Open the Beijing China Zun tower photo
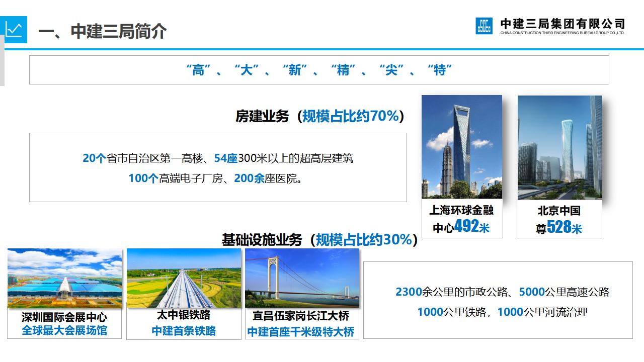This screenshot has height=362, width=644. coord(560,148)
